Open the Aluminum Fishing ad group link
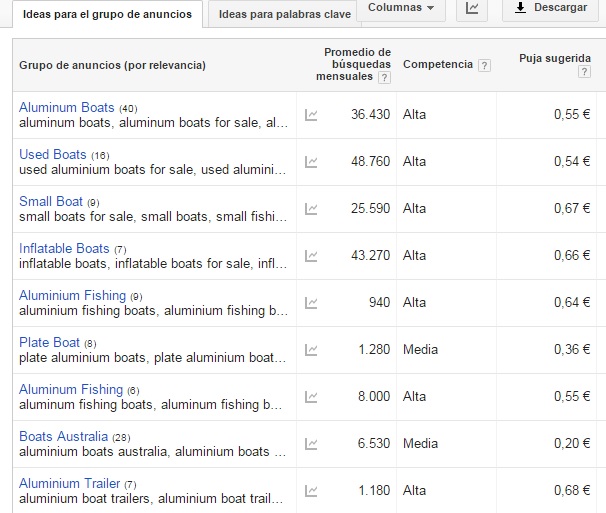The image size is (606, 513). point(71,389)
